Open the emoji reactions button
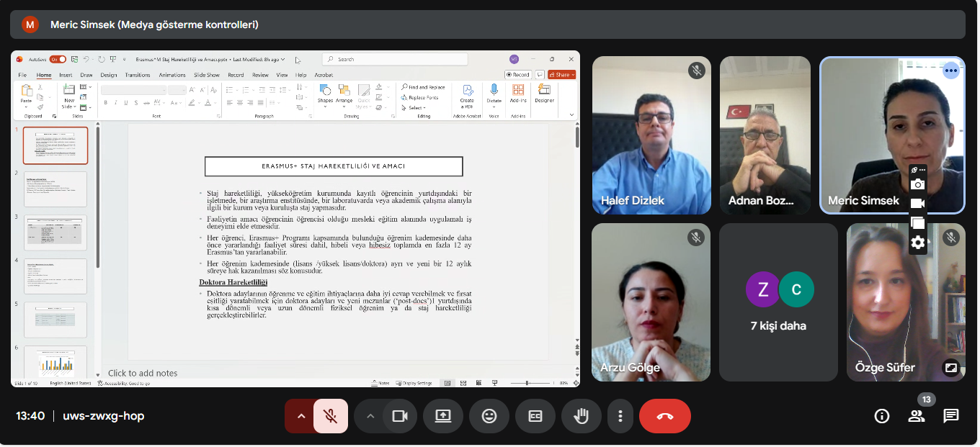 point(489,416)
